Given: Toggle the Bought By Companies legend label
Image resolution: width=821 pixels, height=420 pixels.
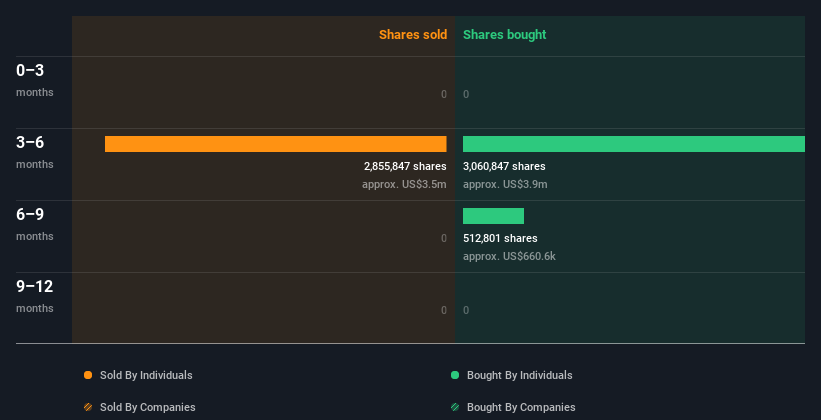Looking at the screenshot, I should click(x=521, y=407).
